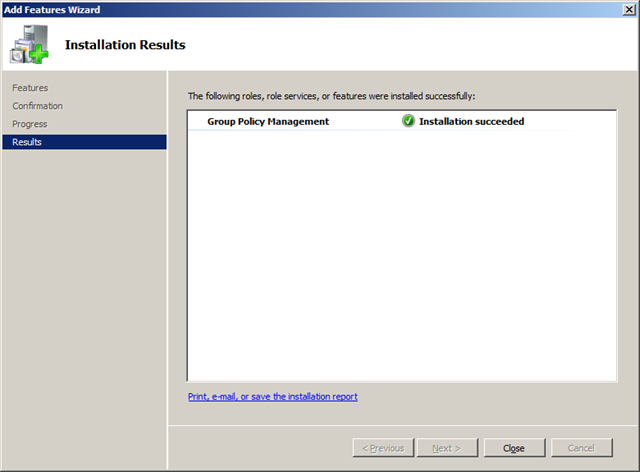Close the wizard using the title bar X
Screen dimensions: 640x472
pos(626,9)
